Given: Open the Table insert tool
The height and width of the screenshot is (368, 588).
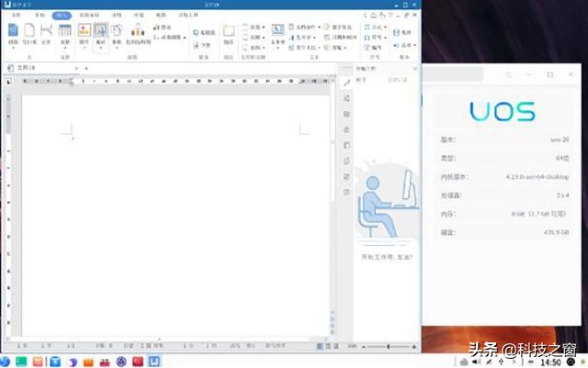Looking at the screenshot, I should (x=65, y=35).
